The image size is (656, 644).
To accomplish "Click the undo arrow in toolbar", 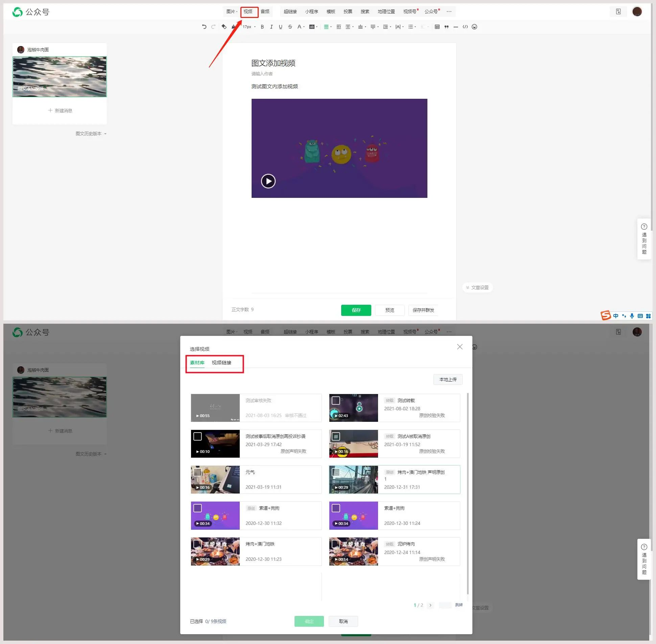I will [x=204, y=27].
